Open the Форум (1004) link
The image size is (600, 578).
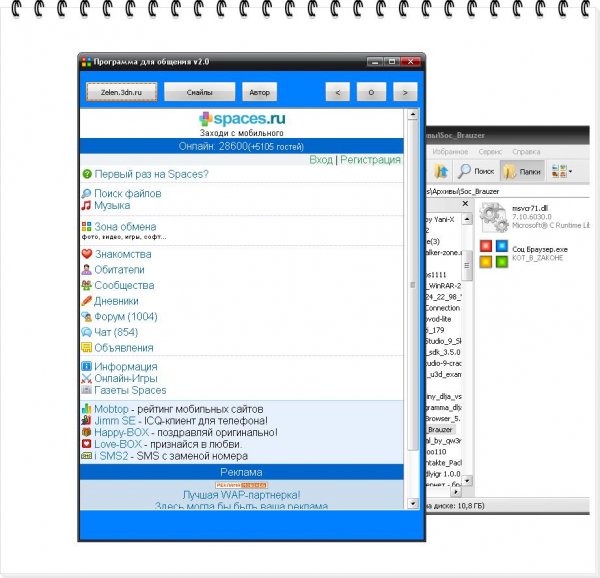pyautogui.click(x=126, y=317)
